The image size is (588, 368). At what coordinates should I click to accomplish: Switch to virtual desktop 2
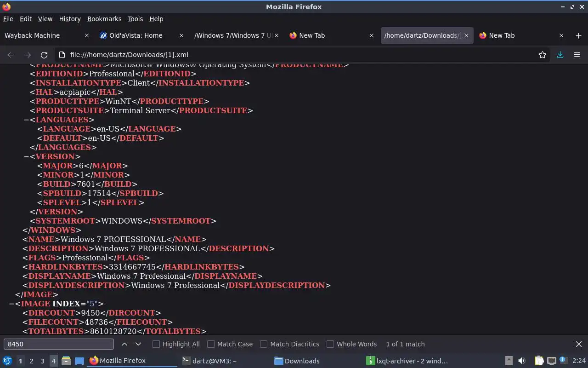pyautogui.click(x=31, y=361)
